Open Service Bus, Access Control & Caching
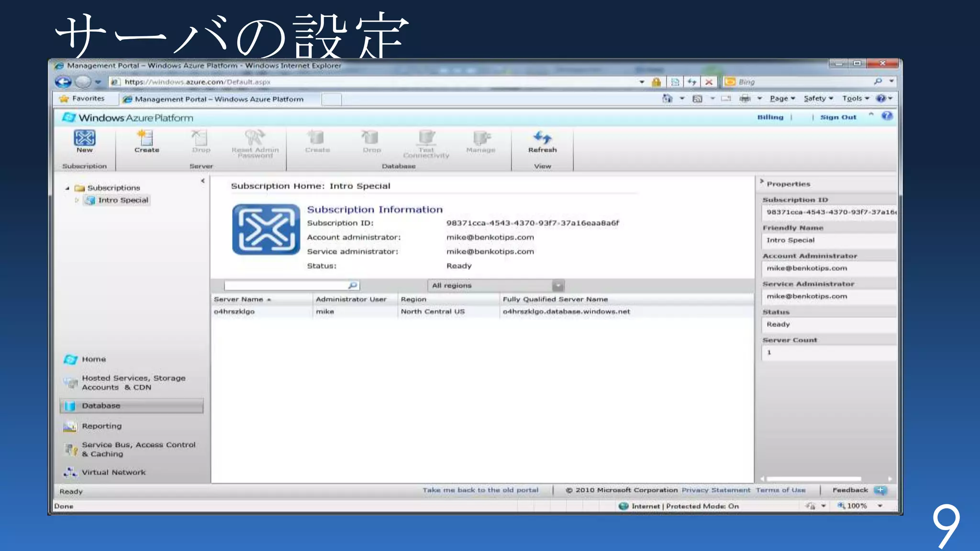 coord(138,449)
